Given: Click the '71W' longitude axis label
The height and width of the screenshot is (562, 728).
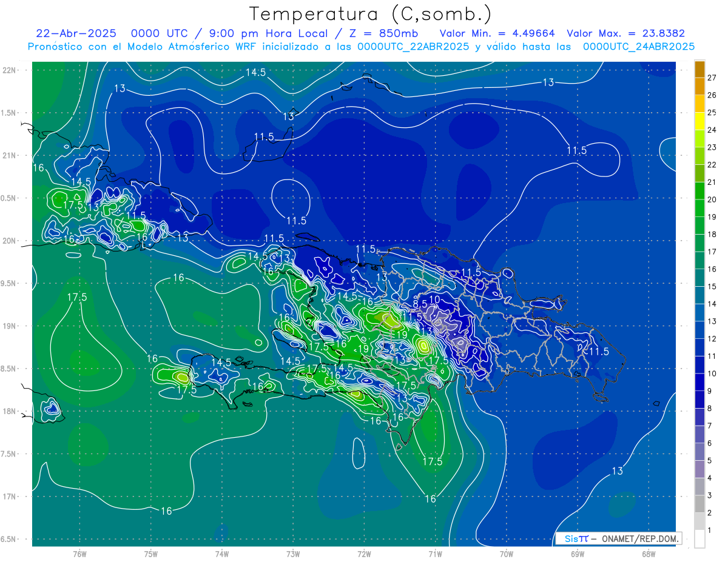Looking at the screenshot, I should [x=435, y=554].
